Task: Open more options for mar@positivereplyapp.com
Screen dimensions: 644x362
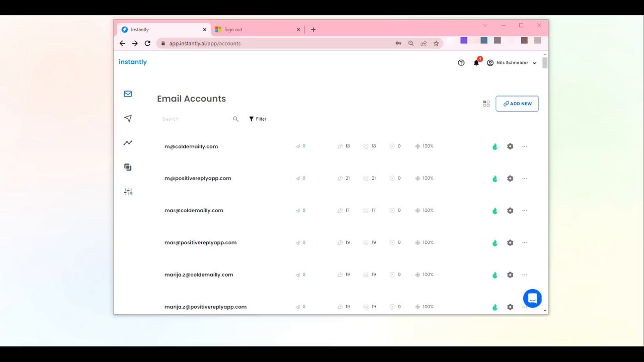Action: pyautogui.click(x=525, y=243)
